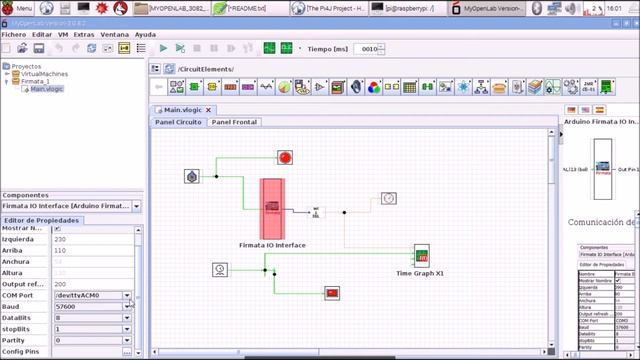The width and height of the screenshot is (640, 360).
Task: Open the Editar menu
Action: click(42, 35)
